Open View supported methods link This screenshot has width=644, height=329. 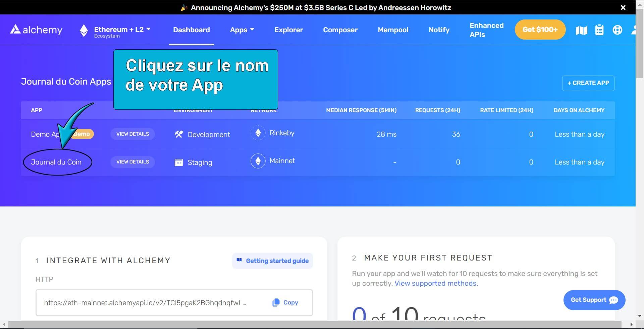point(436,283)
